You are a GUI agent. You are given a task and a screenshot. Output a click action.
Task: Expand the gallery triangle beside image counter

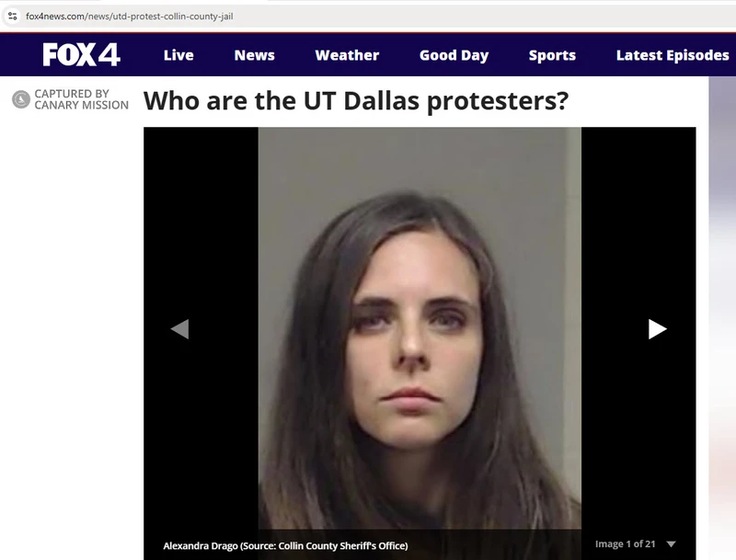click(x=672, y=544)
